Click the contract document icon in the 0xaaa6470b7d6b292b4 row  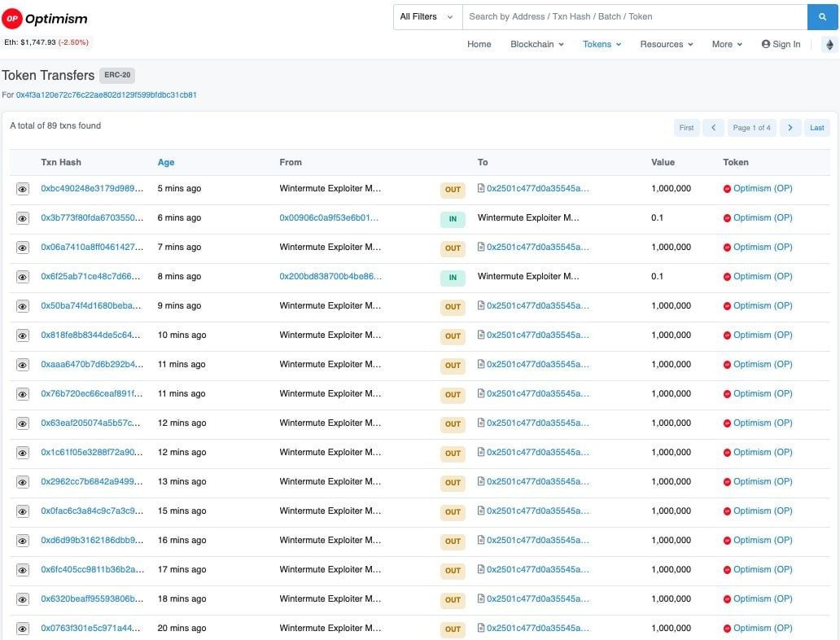[481, 364]
